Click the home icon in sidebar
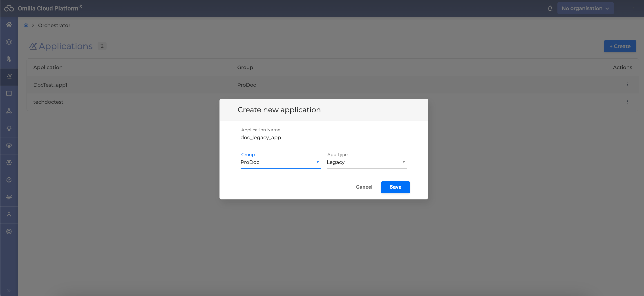644x296 pixels. 9,25
